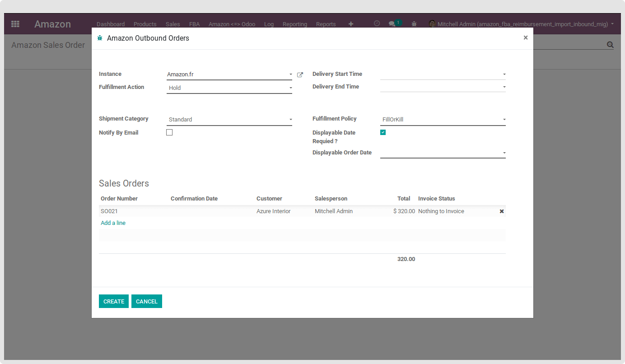Expand the Fulfillment Action dropdown

point(229,88)
